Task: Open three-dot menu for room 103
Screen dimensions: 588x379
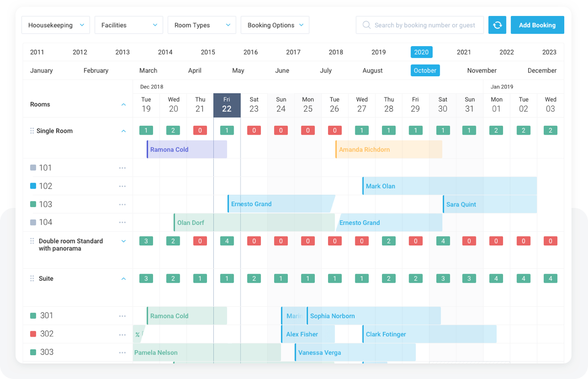Action: click(x=122, y=205)
